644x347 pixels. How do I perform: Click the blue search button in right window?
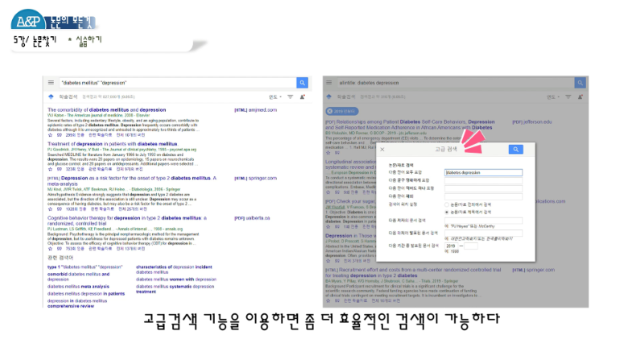point(582,82)
